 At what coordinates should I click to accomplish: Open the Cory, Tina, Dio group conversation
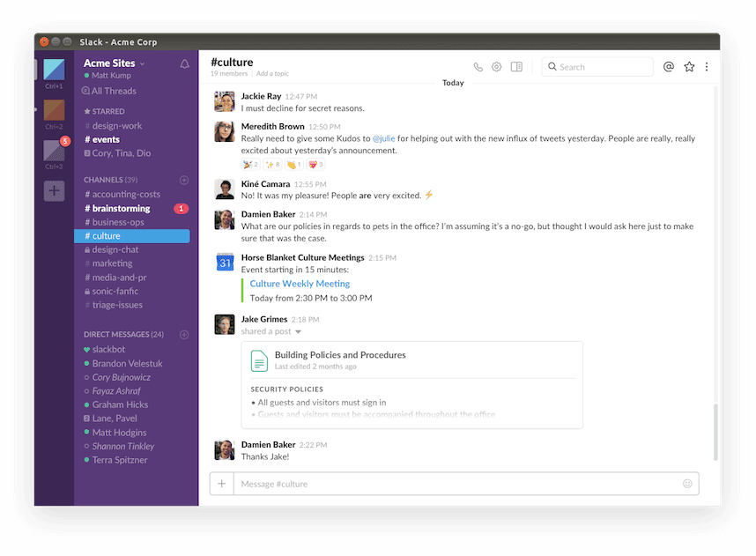coord(117,153)
